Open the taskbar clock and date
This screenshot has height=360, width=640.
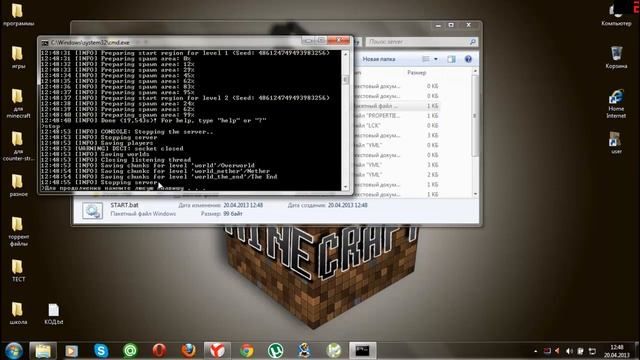[x=616, y=351]
